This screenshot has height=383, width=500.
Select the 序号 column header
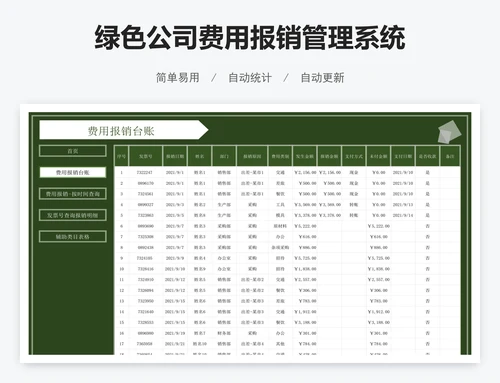point(121,156)
